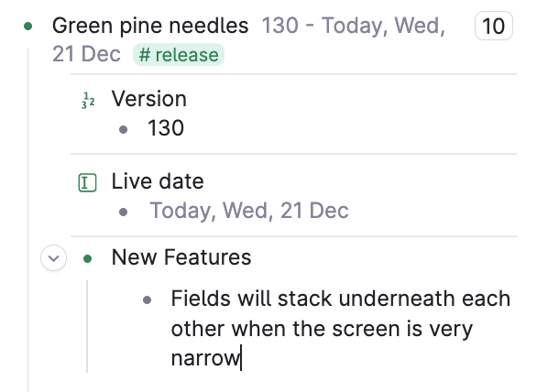The image size is (537, 392).
Task: Click the green bullet beside New Features
Action: [87, 258]
